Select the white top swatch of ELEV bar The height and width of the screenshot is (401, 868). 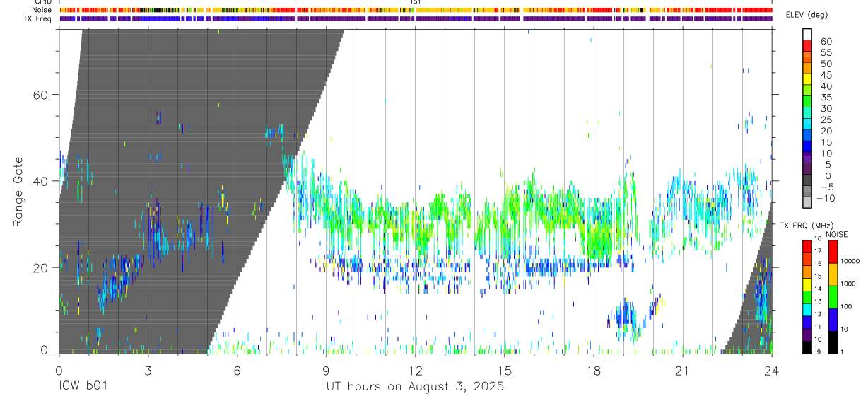click(x=807, y=34)
